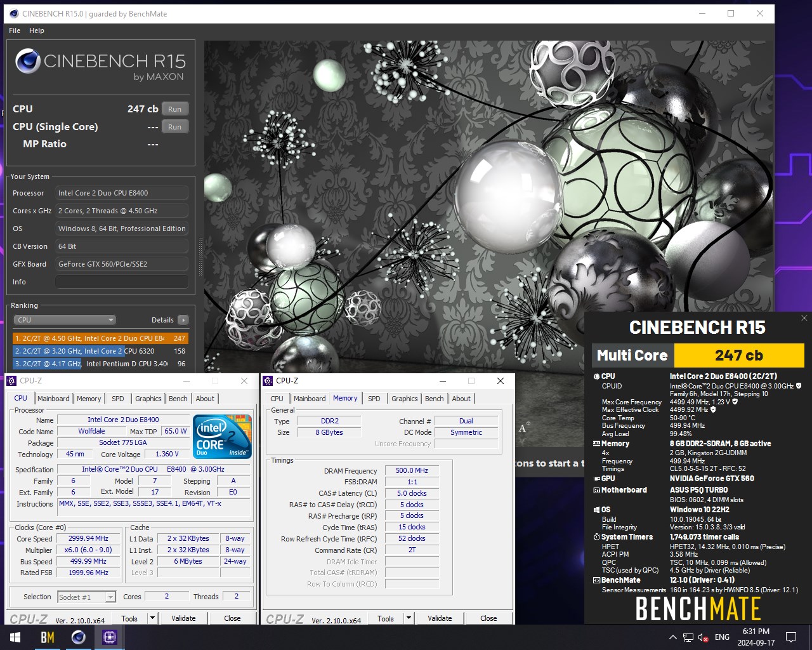Click the BenchMate section icon in panel
Viewport: 812px width, 650px height.
click(x=596, y=580)
